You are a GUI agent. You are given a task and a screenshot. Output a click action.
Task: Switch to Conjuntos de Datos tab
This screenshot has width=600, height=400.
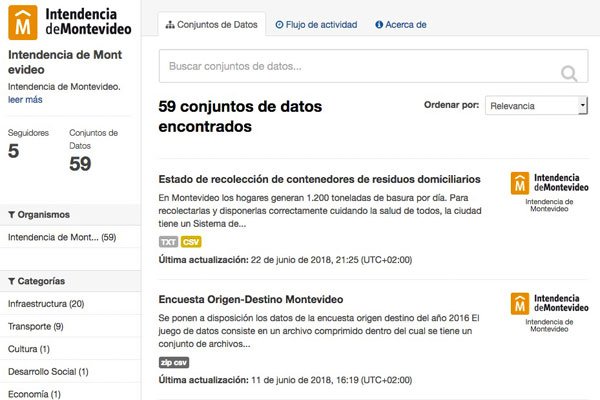pos(210,23)
